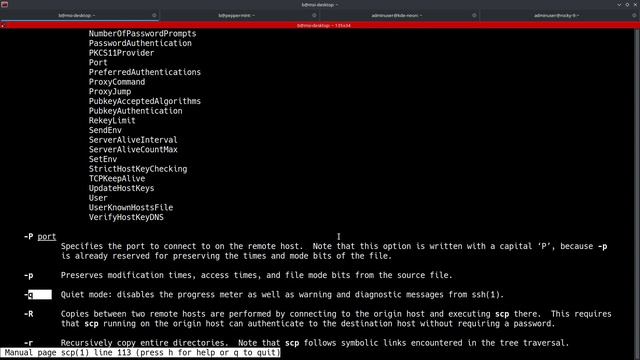Click the ProxyCommand entry
Image resolution: width=640 pixels, height=360 pixels.
click(117, 82)
